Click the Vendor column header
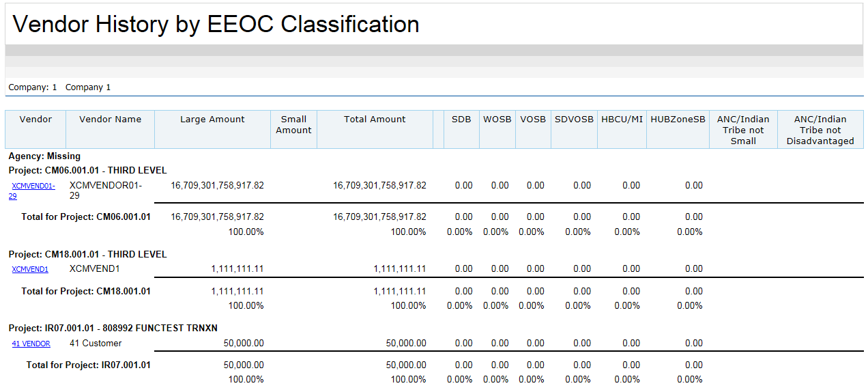The image size is (868, 390). tap(35, 120)
